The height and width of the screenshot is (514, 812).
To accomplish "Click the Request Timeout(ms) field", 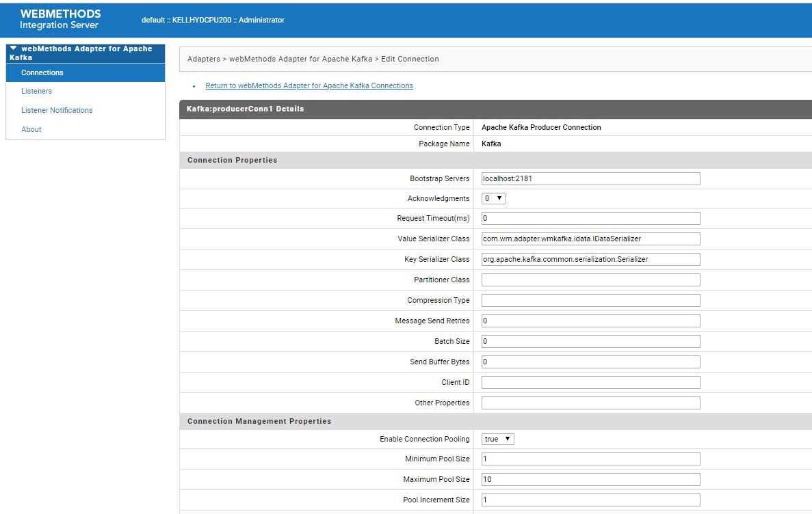I will pyautogui.click(x=590, y=219).
